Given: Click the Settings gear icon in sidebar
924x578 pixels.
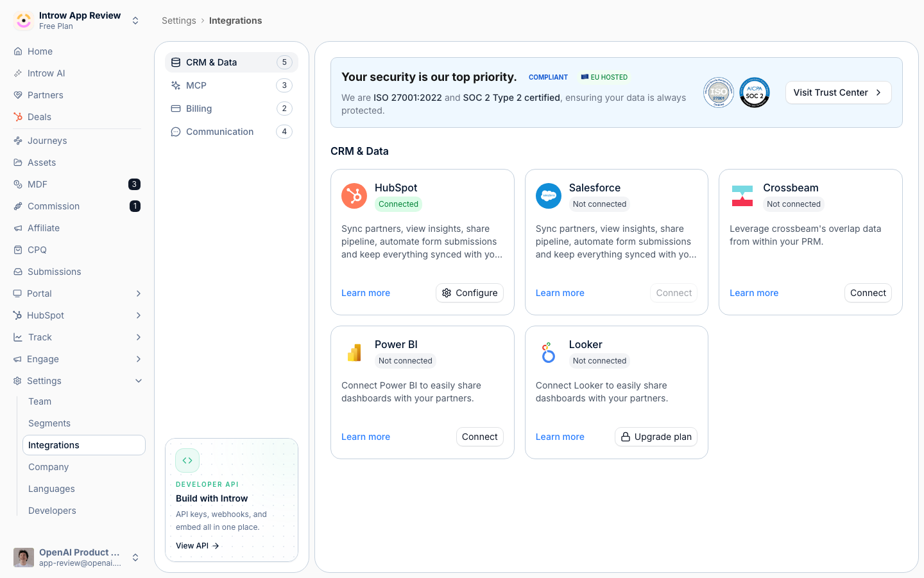Looking at the screenshot, I should (x=17, y=381).
